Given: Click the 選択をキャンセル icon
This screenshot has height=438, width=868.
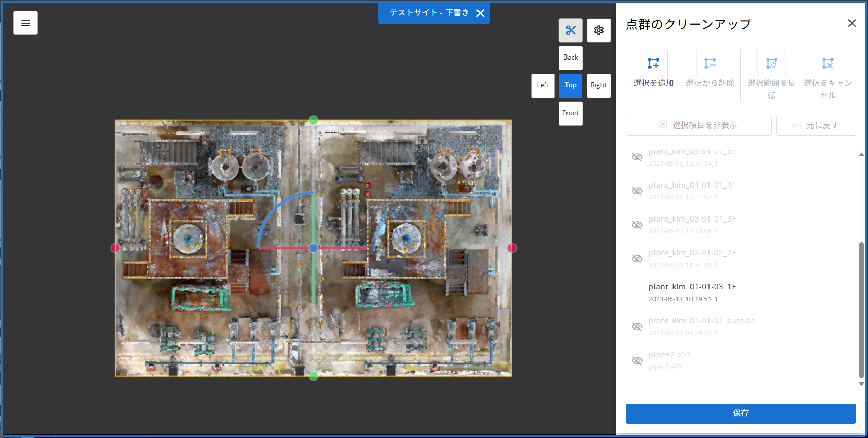Looking at the screenshot, I should (828, 63).
